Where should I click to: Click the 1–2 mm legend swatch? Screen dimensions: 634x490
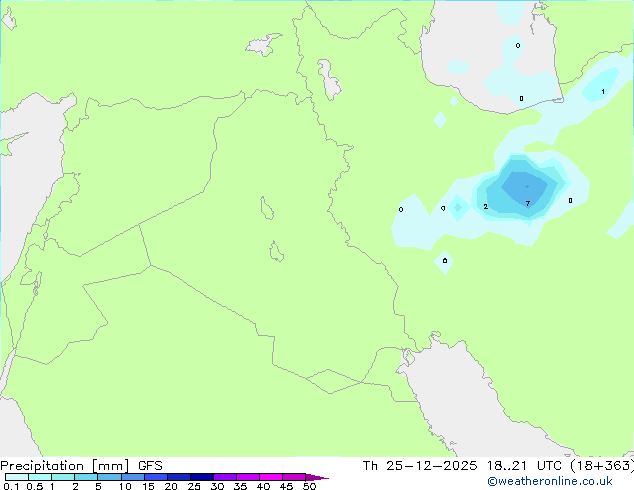(x=63, y=477)
